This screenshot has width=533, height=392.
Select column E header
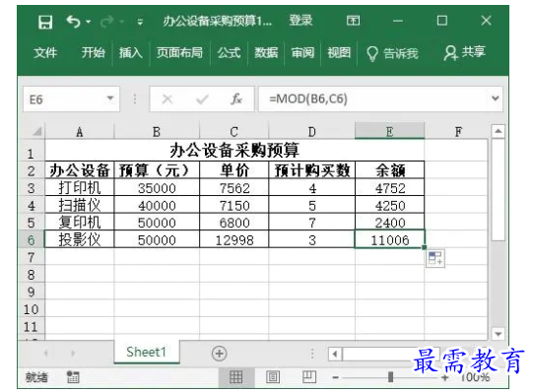(389, 131)
